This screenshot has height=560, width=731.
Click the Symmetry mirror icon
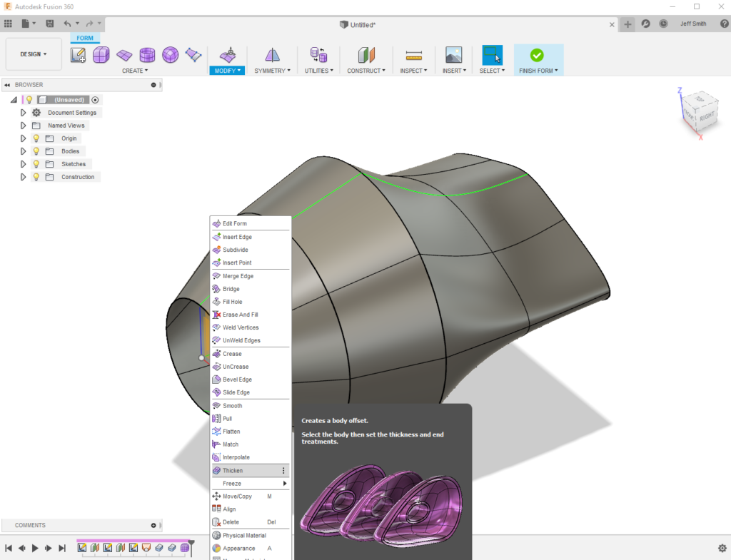[x=272, y=55]
